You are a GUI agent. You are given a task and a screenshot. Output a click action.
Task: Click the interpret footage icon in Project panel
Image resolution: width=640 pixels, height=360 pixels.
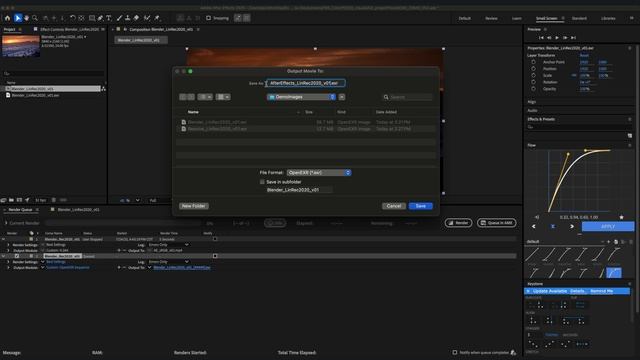click(x=4, y=200)
